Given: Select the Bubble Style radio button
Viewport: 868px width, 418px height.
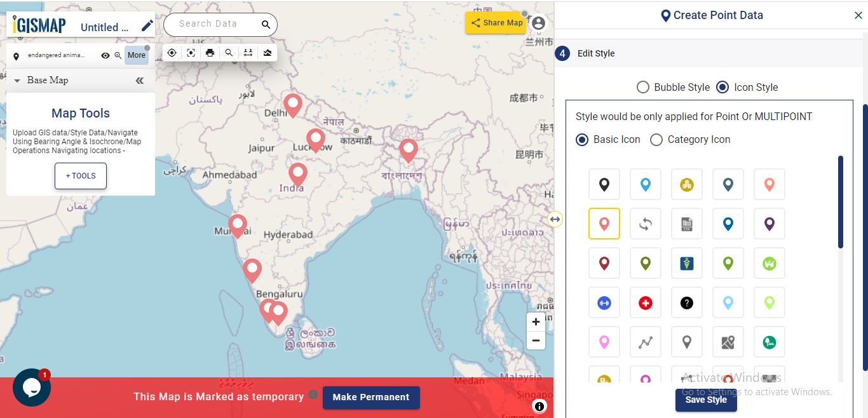Looking at the screenshot, I should pos(642,87).
